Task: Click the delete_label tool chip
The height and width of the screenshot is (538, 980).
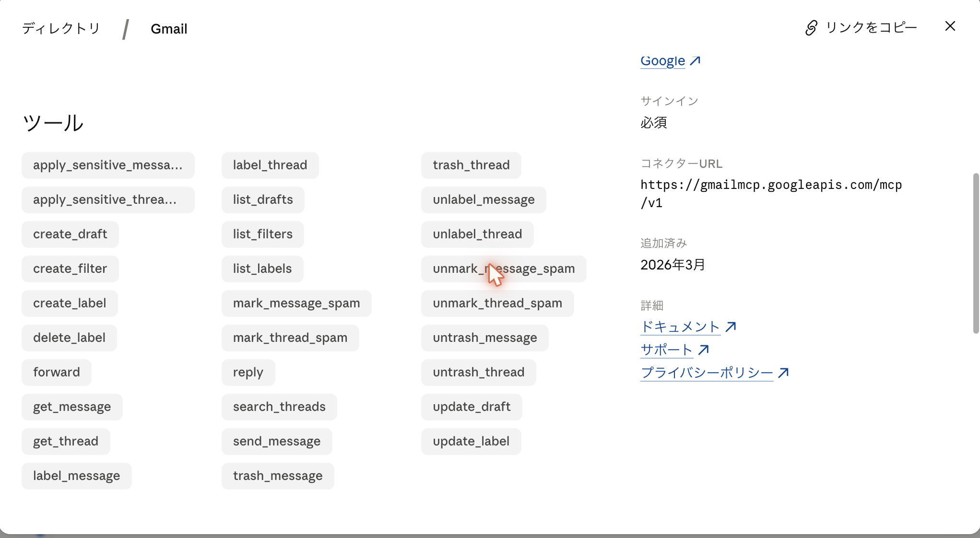Action: click(x=69, y=338)
